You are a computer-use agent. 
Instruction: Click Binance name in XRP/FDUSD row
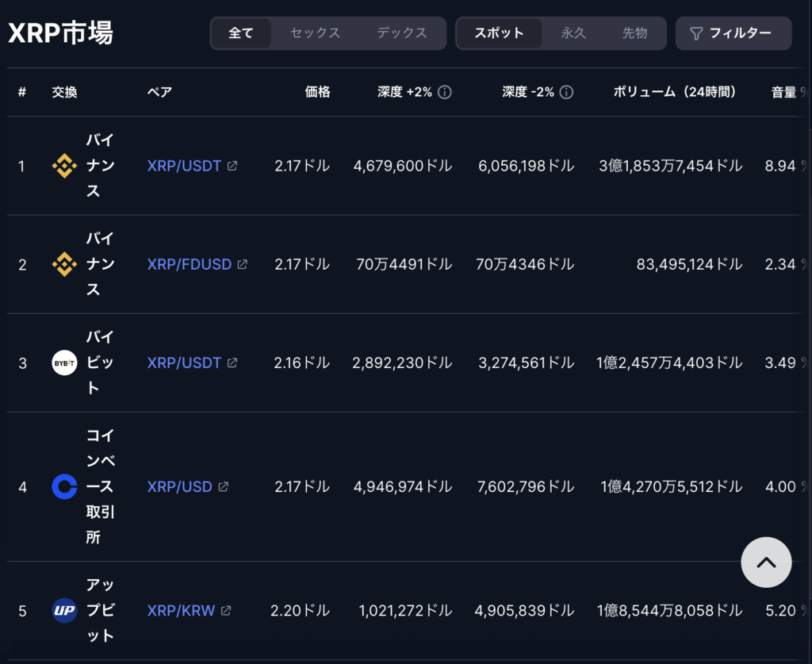[x=100, y=264]
